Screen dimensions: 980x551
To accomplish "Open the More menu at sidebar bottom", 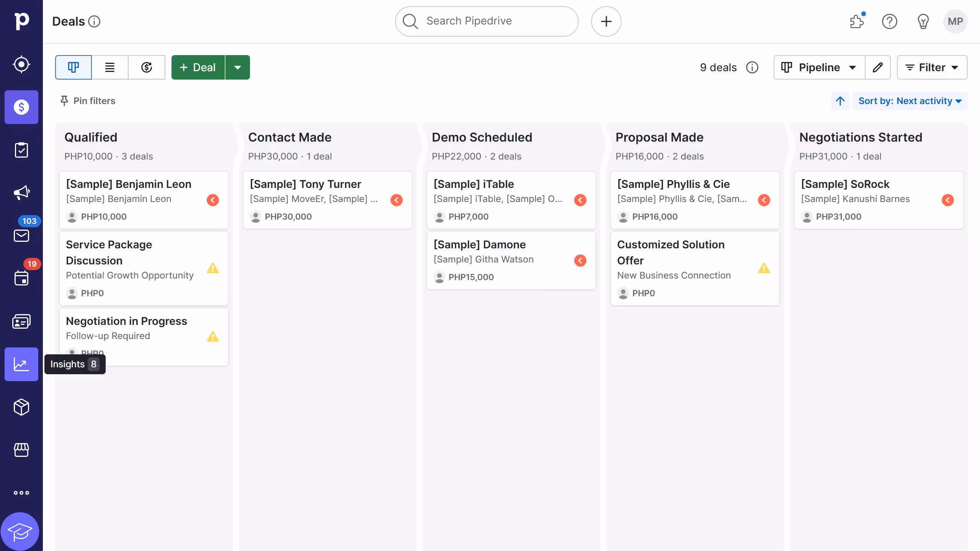I will pyautogui.click(x=21, y=492).
